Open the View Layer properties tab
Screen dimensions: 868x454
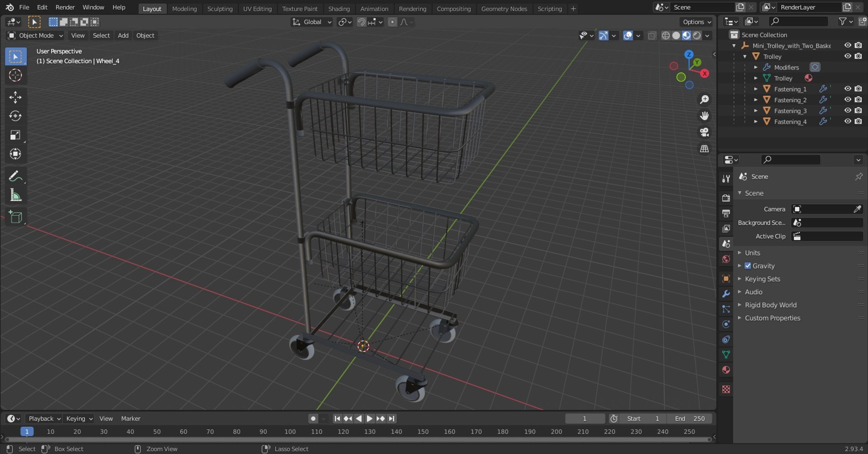tap(726, 228)
